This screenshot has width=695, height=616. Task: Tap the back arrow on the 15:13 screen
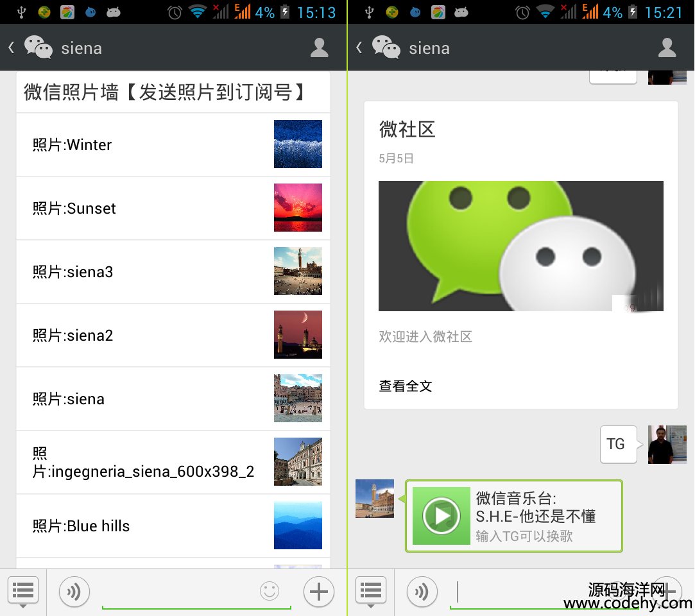click(12, 47)
